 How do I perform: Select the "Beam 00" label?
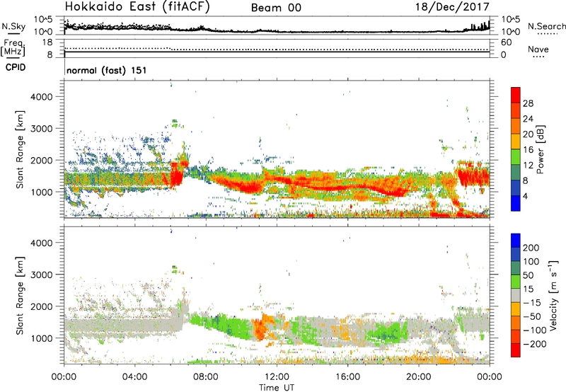[276, 8]
